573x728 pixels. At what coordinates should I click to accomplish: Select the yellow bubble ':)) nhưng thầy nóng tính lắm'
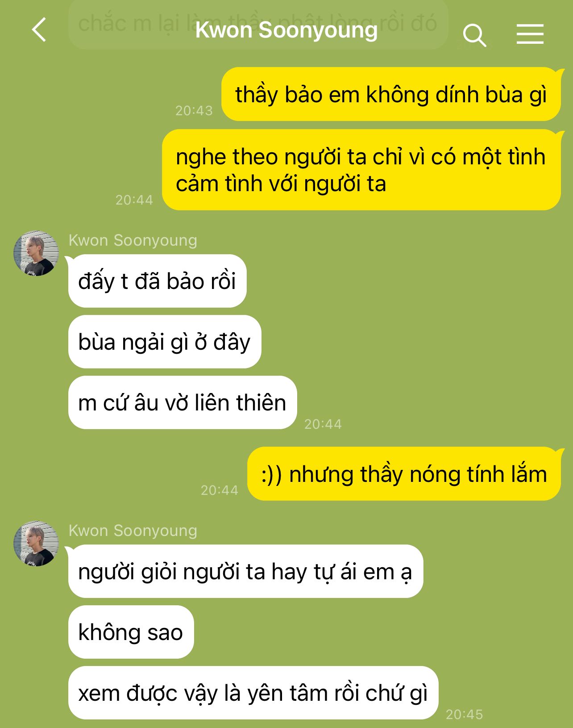pyautogui.click(x=404, y=474)
